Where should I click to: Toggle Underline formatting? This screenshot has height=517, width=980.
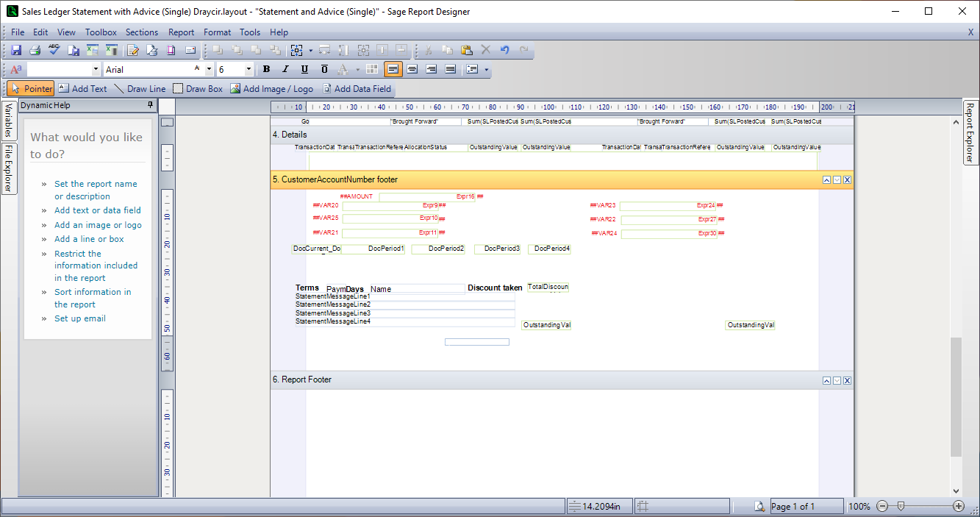tap(304, 69)
